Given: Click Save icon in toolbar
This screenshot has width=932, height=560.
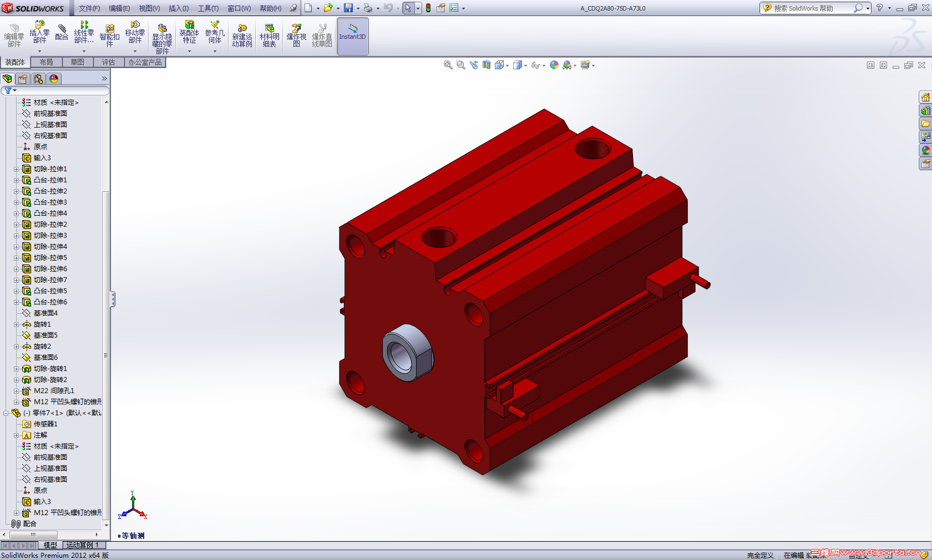Looking at the screenshot, I should coord(348,8).
